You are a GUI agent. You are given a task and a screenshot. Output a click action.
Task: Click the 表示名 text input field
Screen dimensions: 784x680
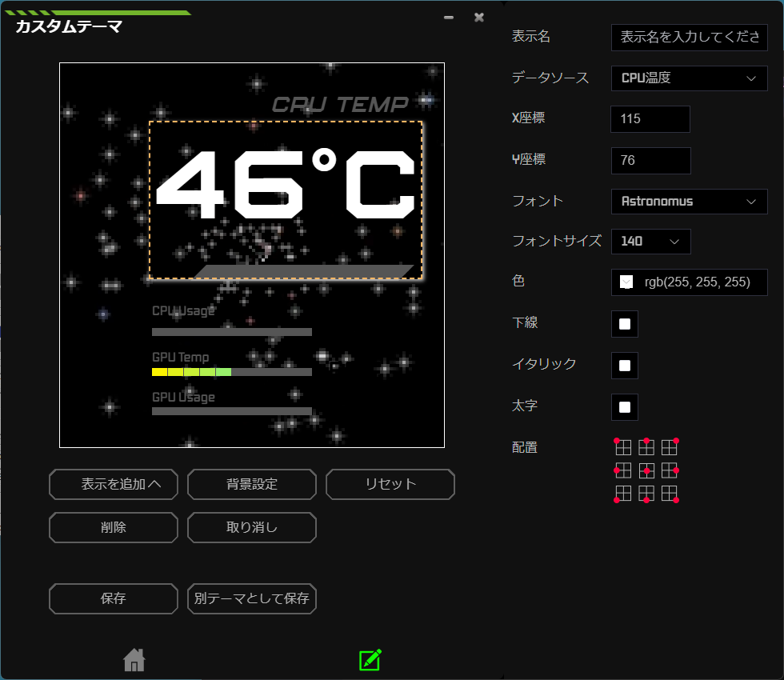689,37
